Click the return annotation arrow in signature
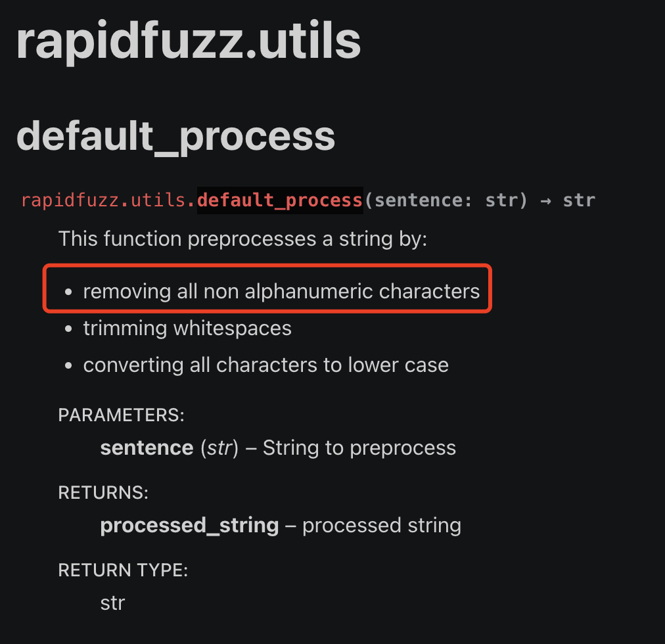 [545, 200]
